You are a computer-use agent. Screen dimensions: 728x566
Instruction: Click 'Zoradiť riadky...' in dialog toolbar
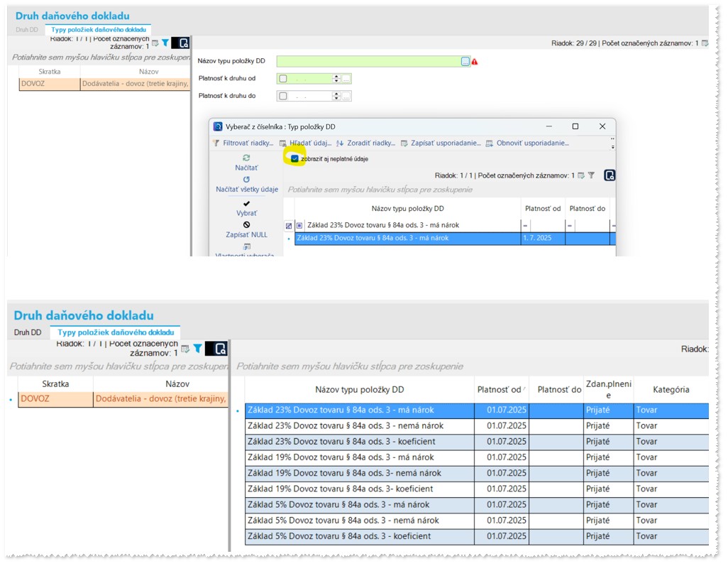(x=365, y=143)
